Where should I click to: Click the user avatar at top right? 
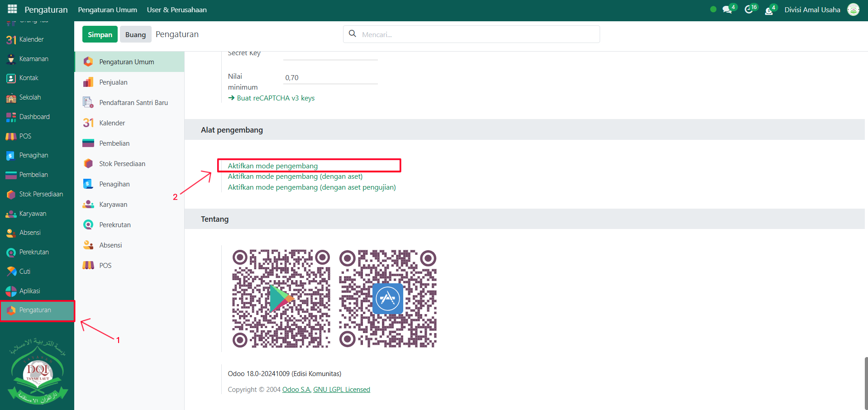pyautogui.click(x=853, y=10)
